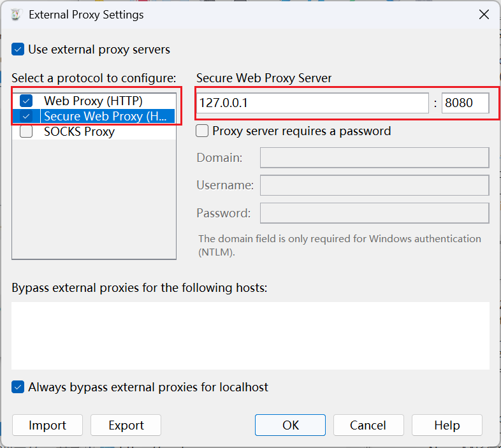Uncheck Use external proxy servers

pyautogui.click(x=18, y=50)
